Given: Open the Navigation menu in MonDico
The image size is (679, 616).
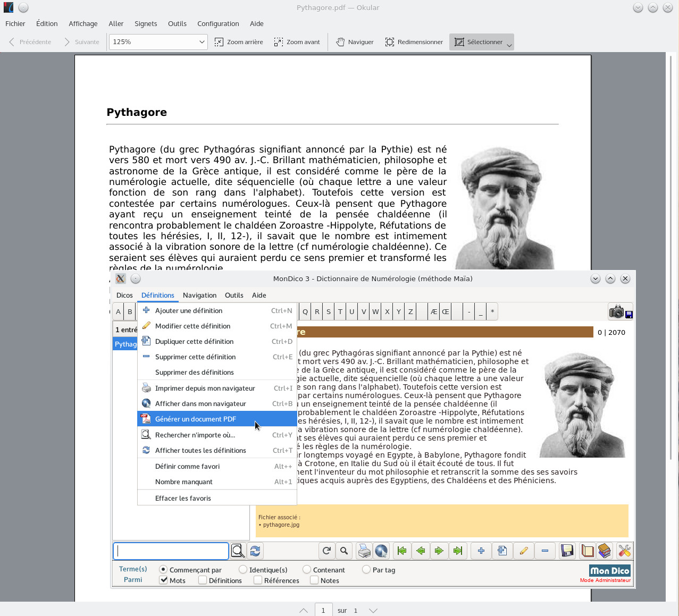Looking at the screenshot, I should click(199, 295).
